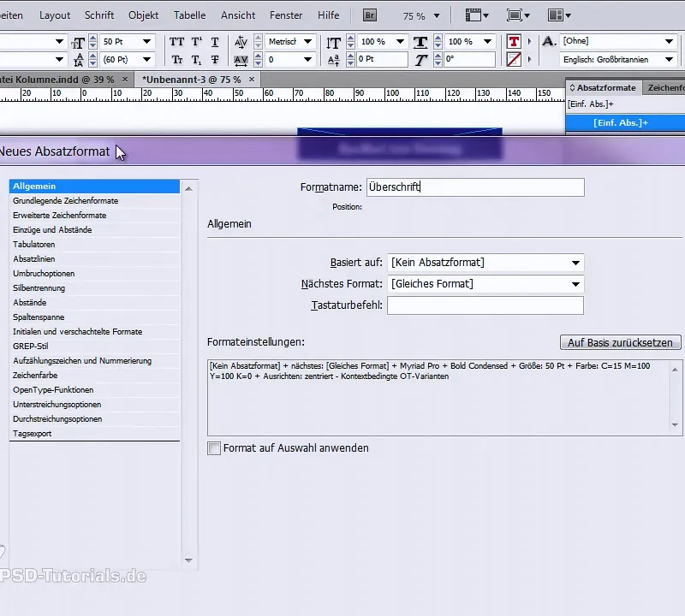
Task: Open the font size 50 Pt dropdown
Action: tap(146, 41)
